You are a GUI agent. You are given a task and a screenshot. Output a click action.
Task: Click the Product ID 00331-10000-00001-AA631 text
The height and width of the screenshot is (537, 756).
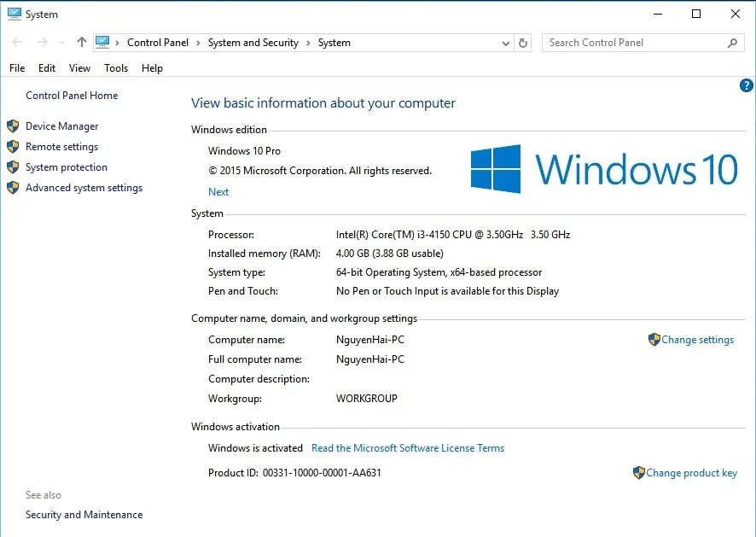294,473
